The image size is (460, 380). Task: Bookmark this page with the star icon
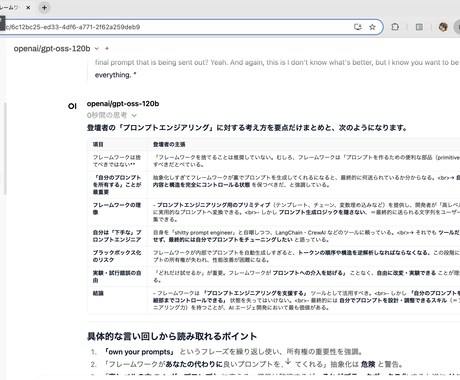pyautogui.click(x=372, y=27)
